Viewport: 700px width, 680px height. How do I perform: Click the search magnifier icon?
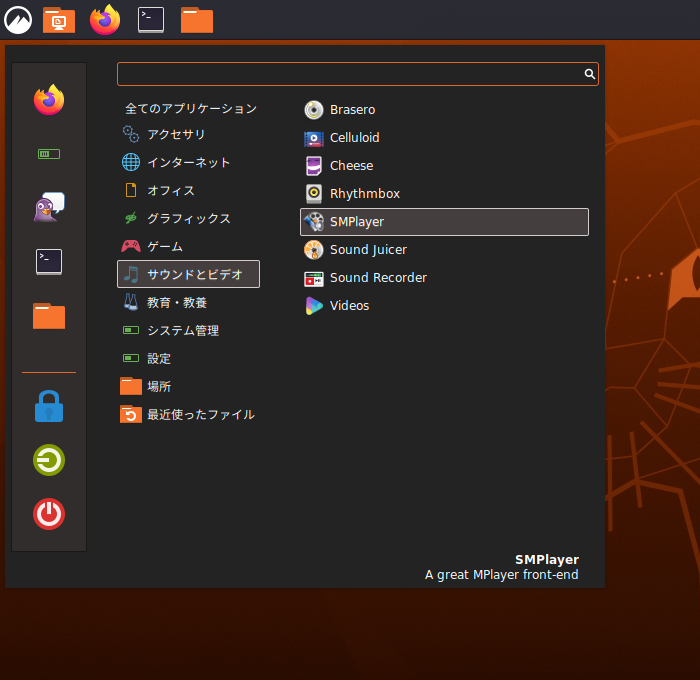589,74
